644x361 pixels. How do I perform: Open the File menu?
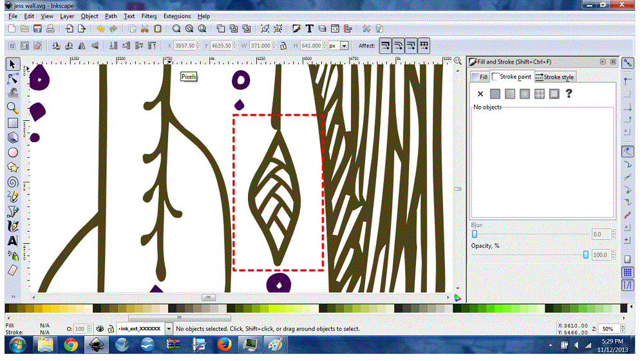(x=13, y=16)
